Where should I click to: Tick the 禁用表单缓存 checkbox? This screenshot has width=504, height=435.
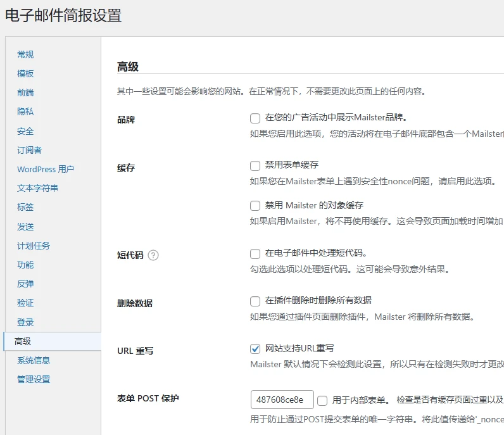pos(255,166)
